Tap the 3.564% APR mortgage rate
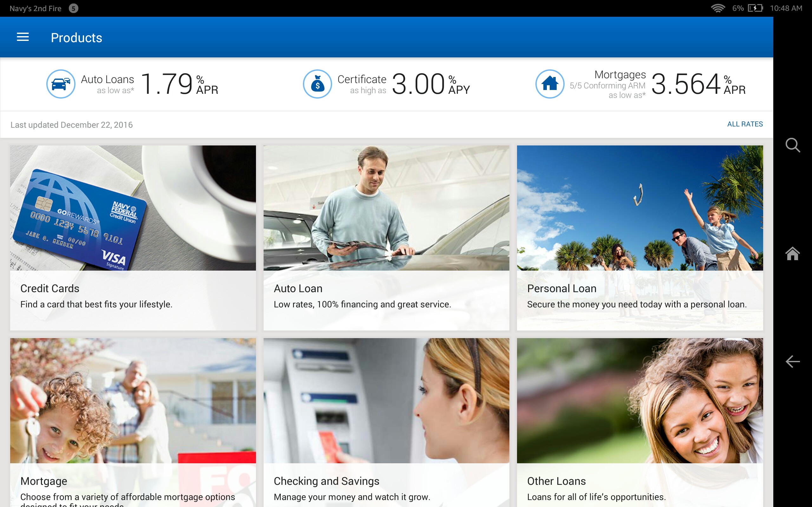The width and height of the screenshot is (812, 507). [698, 84]
